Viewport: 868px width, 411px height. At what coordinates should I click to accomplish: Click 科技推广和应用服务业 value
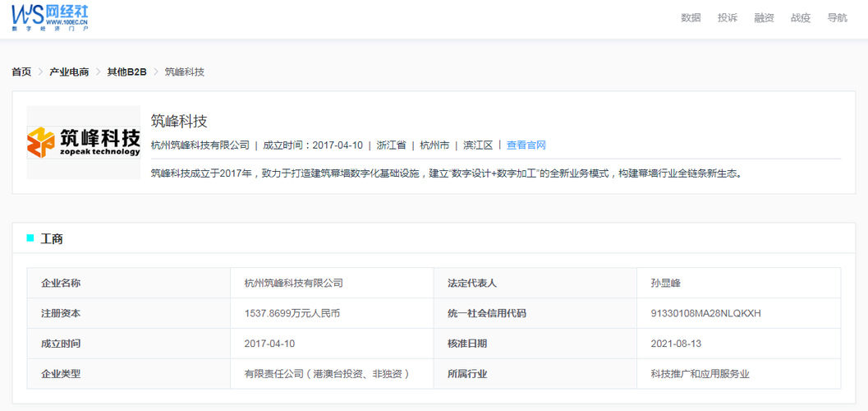700,374
